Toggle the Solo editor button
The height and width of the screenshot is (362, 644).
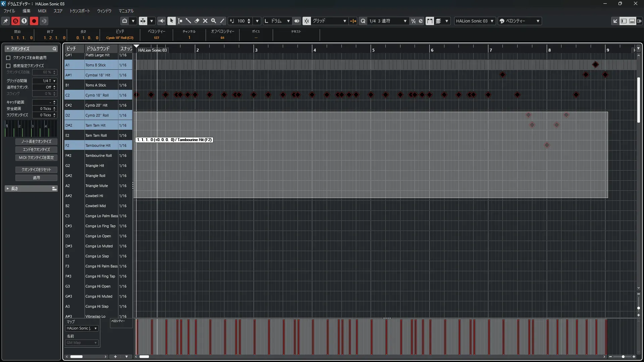(15, 21)
